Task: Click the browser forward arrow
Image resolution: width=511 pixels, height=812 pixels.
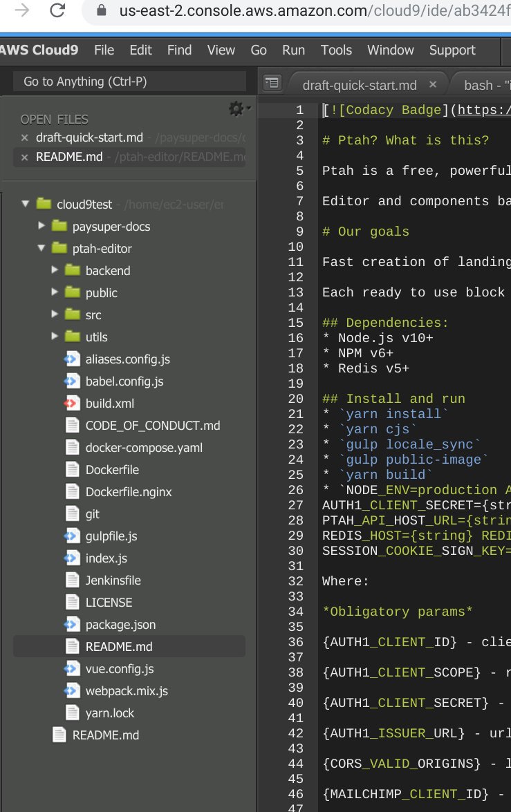Action: click(21, 10)
